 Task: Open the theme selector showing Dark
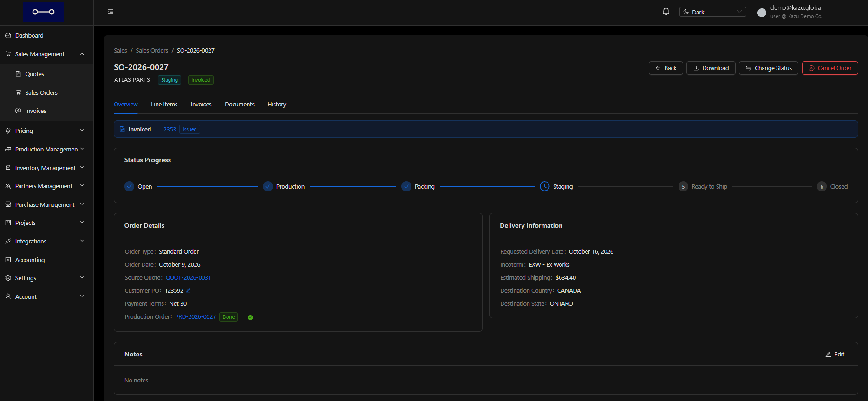(713, 12)
